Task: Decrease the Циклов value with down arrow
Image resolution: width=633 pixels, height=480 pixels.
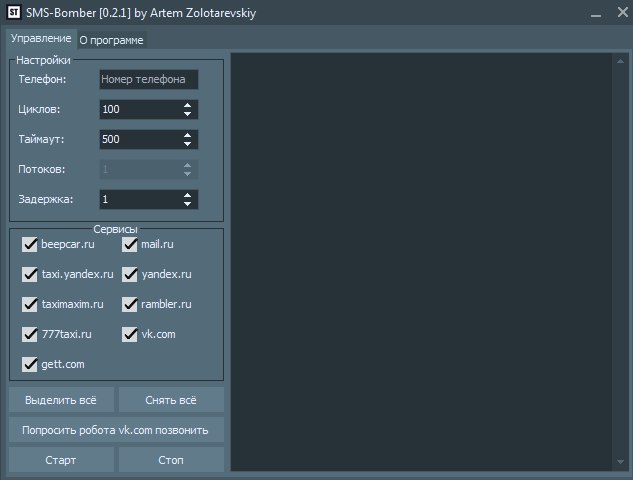Action: pos(187,114)
